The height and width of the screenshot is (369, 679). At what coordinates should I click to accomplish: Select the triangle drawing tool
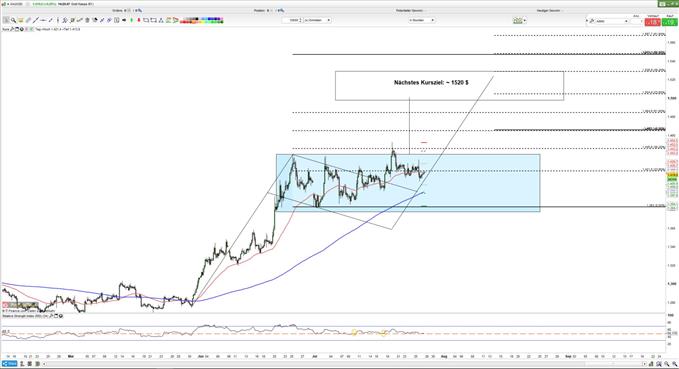pos(161,20)
